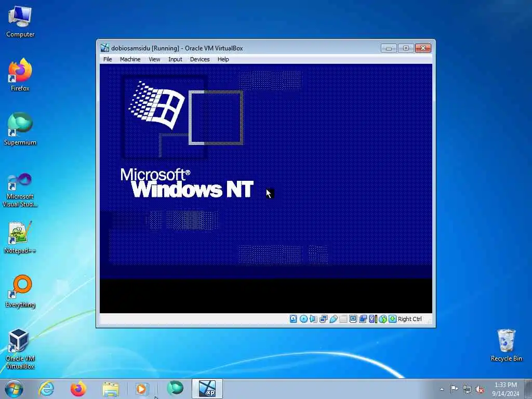Open the File menu in VirtualBox

click(x=108, y=59)
